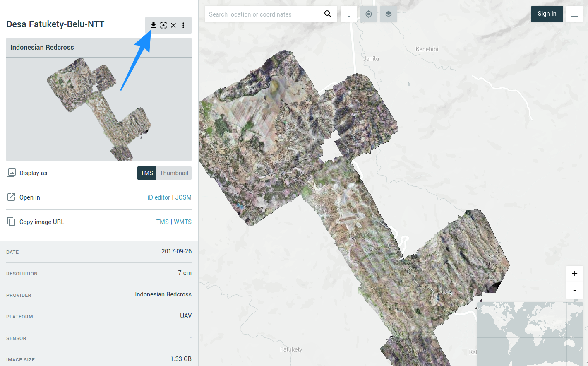Click the provider value Indonesian Redcross
The width and height of the screenshot is (588, 366).
(x=163, y=294)
